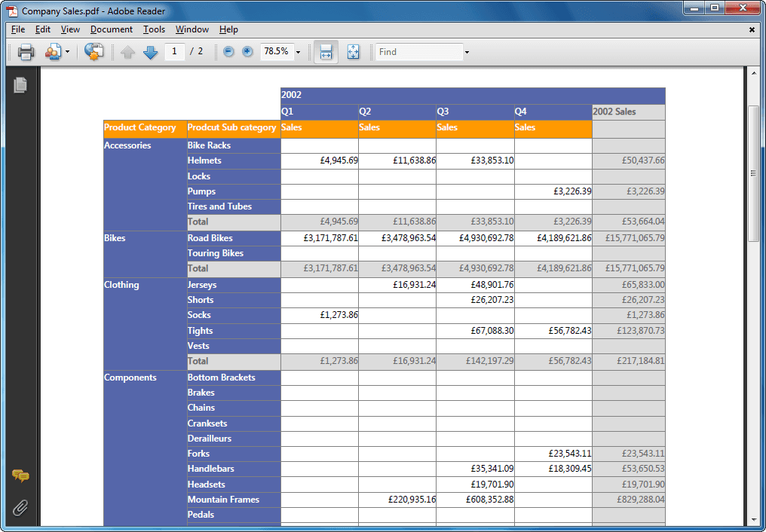Screen dimensions: 766x532
Task: Close the document with menu-bar X
Action: pos(752,30)
